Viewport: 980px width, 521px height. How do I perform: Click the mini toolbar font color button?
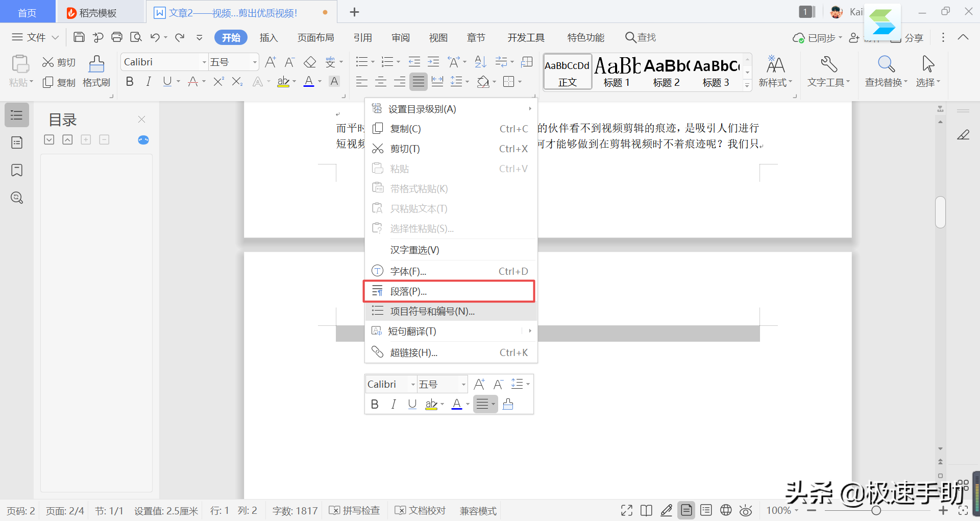(457, 405)
